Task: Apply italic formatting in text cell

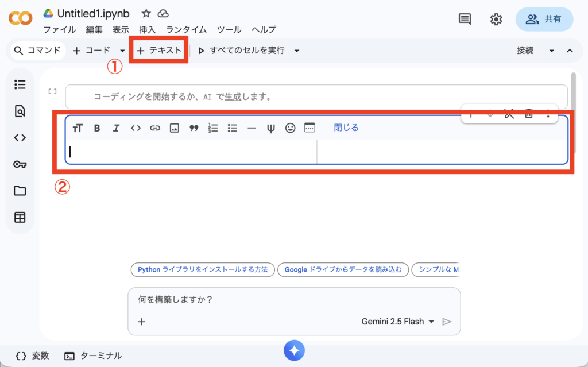Action: 116,128
